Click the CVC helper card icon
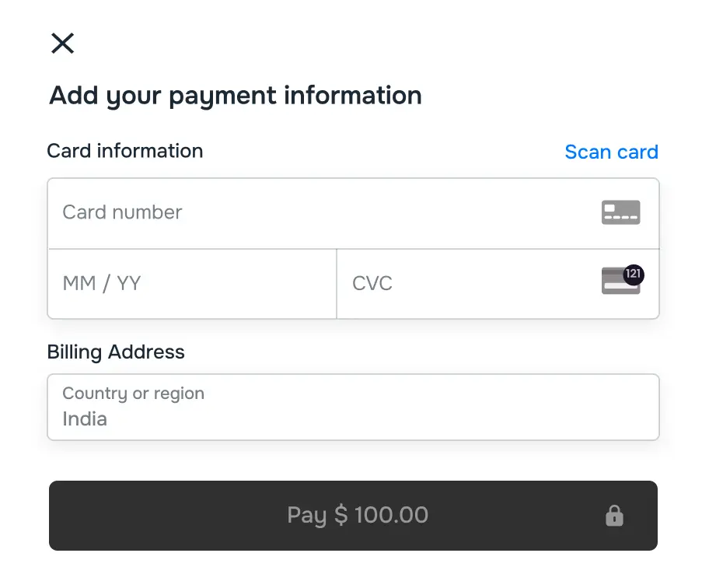702x588 pixels. (619, 283)
